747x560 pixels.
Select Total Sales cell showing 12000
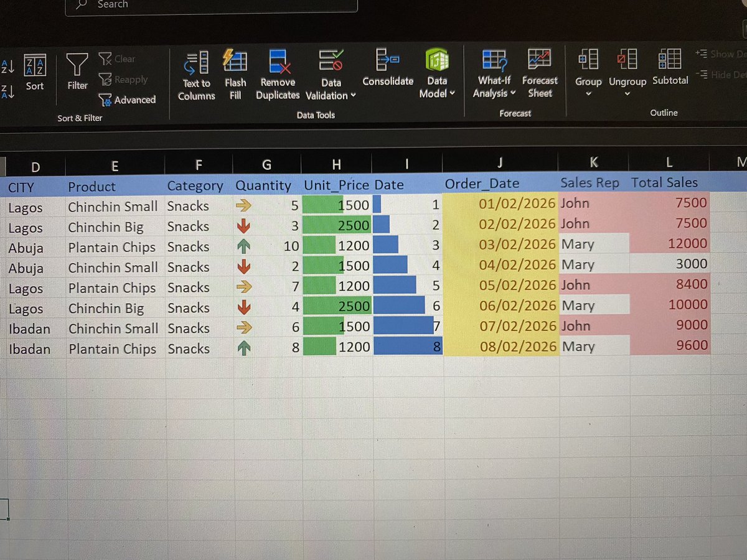click(669, 243)
